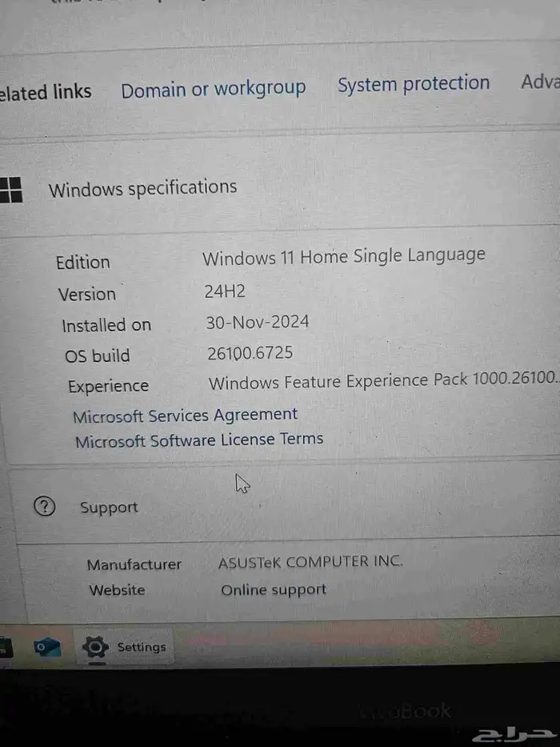Click the Related links label
Image resolution: width=560 pixels, height=747 pixels.
(46, 93)
